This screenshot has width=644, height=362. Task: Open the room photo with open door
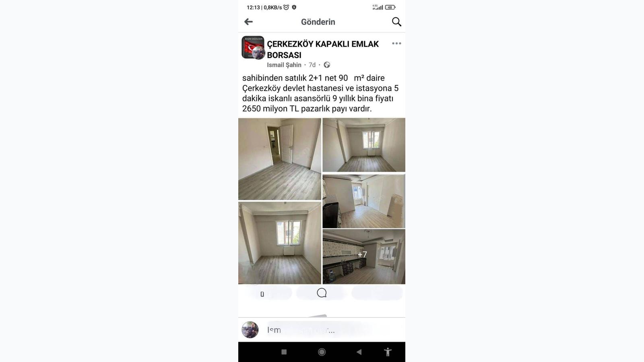pyautogui.click(x=280, y=159)
